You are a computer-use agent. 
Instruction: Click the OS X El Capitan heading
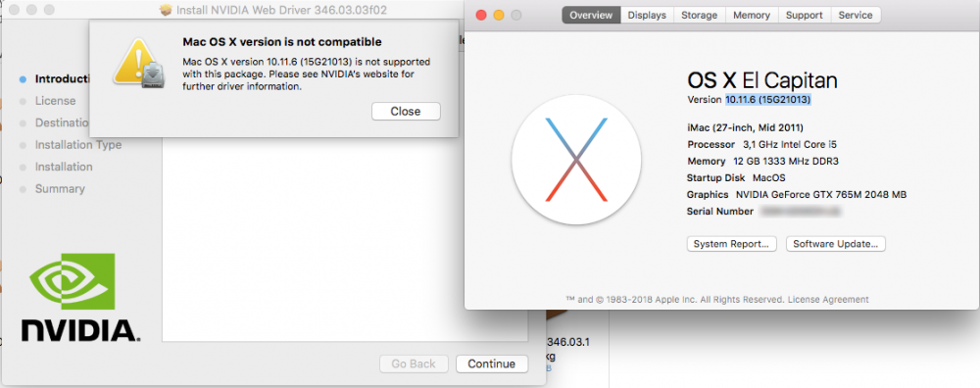[761, 80]
